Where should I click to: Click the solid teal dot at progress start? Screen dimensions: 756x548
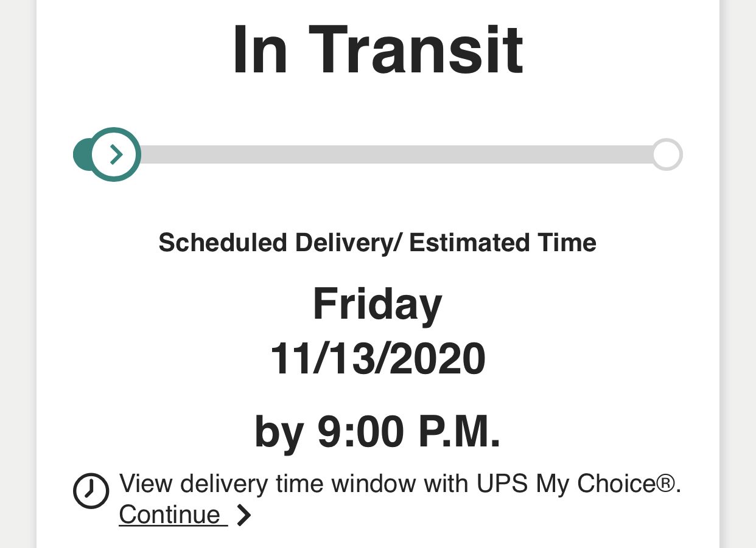82,154
